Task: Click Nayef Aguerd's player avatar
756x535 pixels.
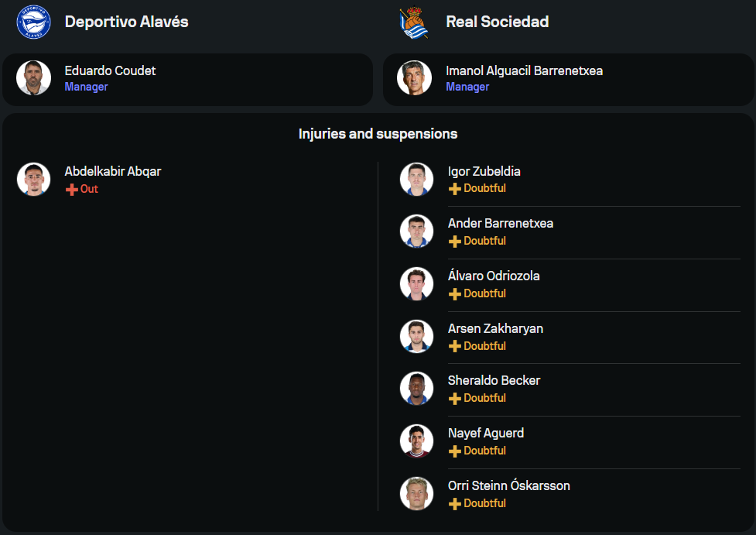Action: click(416, 441)
